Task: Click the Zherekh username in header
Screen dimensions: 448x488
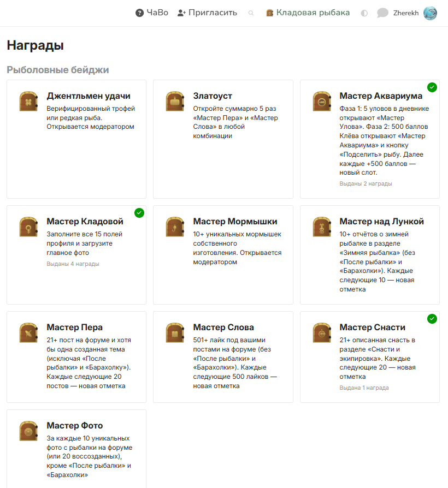Action: (x=405, y=13)
